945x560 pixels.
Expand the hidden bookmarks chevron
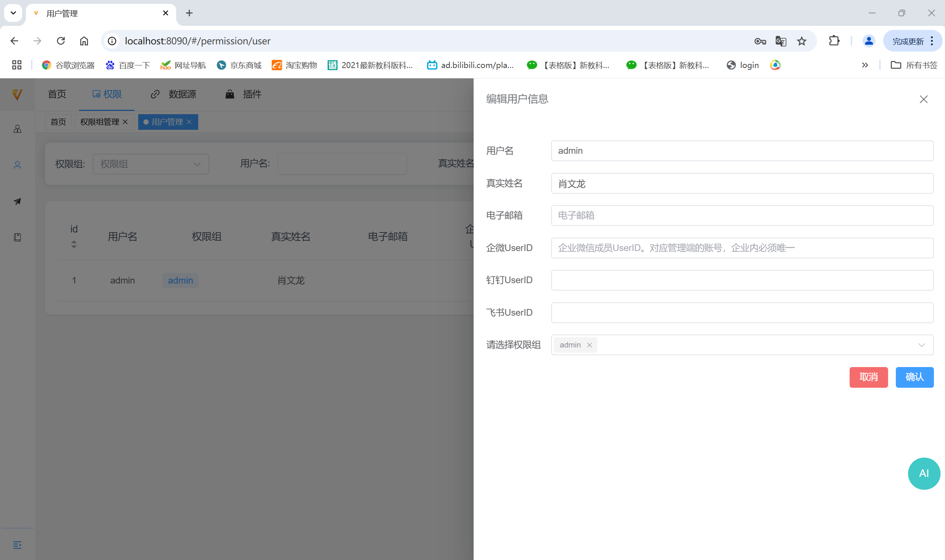click(865, 65)
